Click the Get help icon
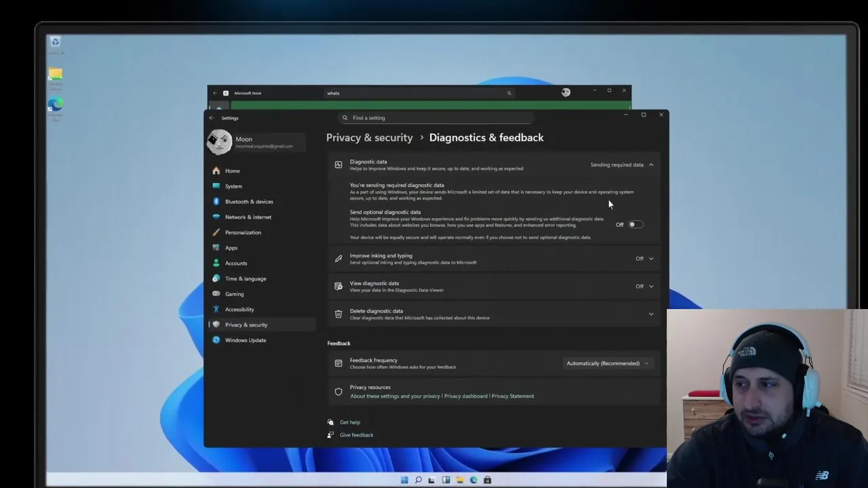This screenshot has height=488, width=868. [x=330, y=422]
